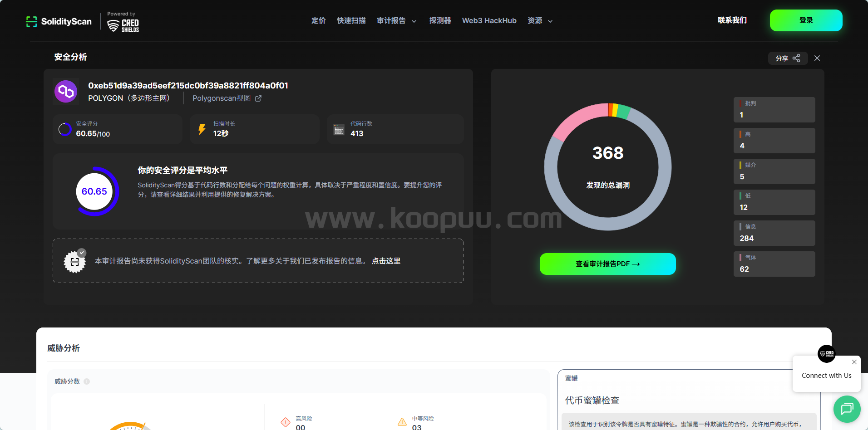Click the external link icon beside Polygonscan
868x430 pixels.
click(x=258, y=98)
